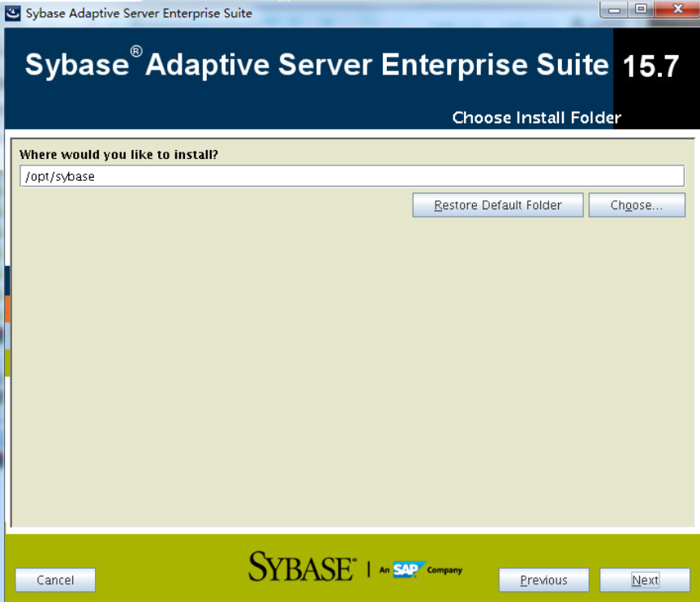Open the Choose... folder browser

637,205
